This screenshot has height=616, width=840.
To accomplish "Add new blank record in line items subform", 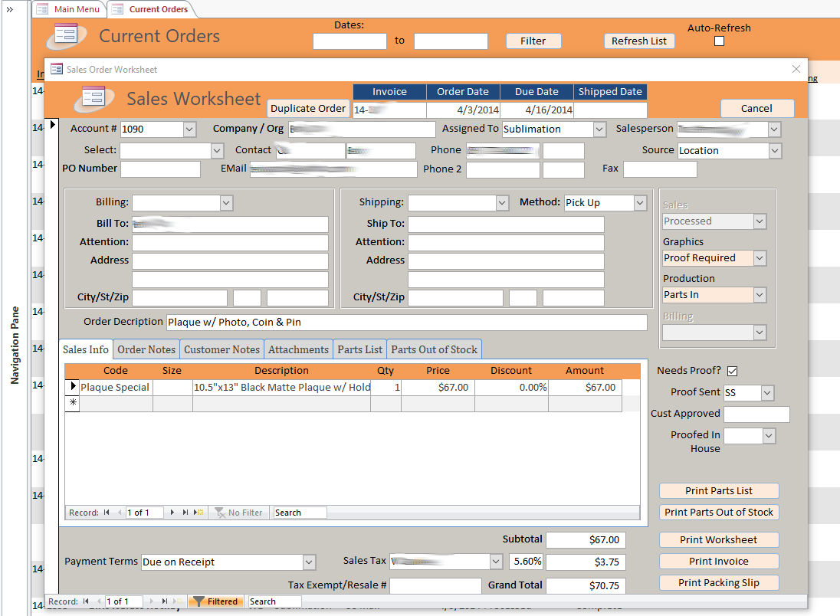I will 199,513.
